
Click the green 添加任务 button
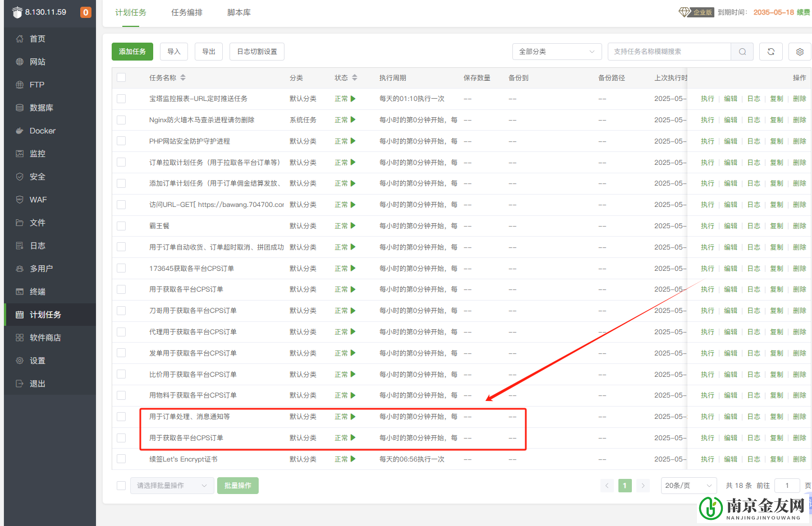tap(132, 52)
